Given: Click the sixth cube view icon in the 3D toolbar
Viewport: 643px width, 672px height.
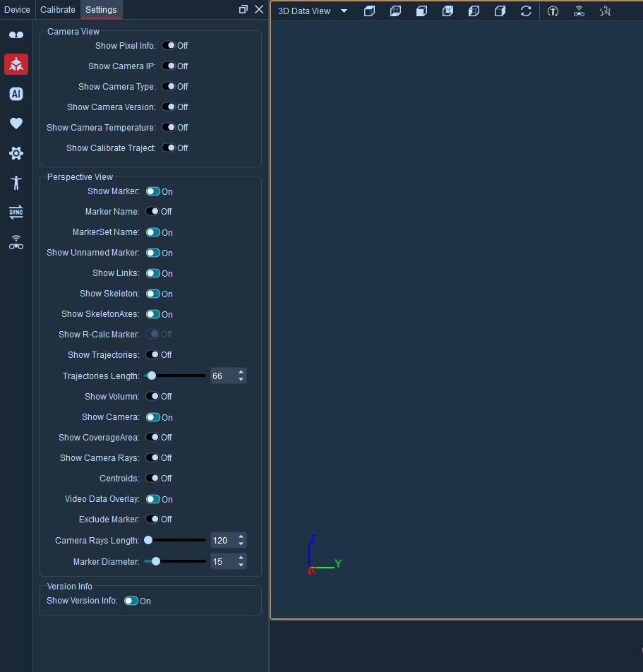Looking at the screenshot, I should tap(500, 11).
